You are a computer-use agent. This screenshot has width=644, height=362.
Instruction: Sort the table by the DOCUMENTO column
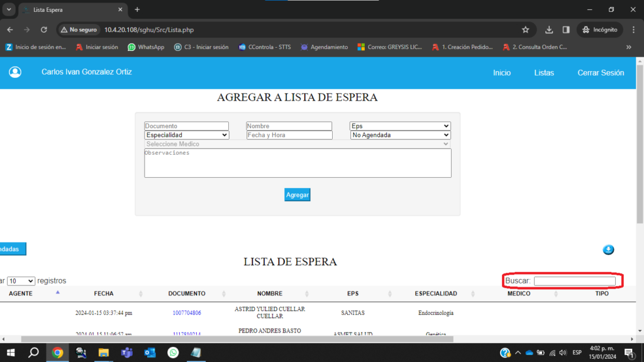(187, 293)
